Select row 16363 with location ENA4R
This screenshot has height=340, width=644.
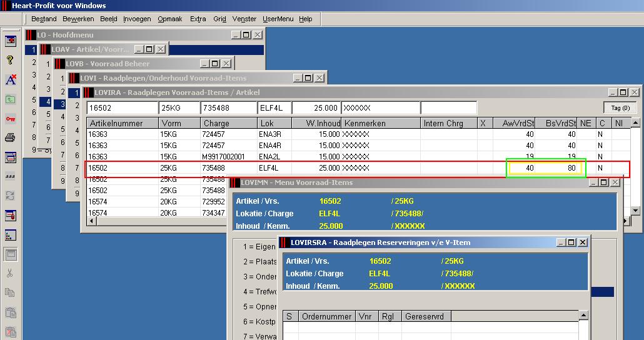(x=358, y=146)
